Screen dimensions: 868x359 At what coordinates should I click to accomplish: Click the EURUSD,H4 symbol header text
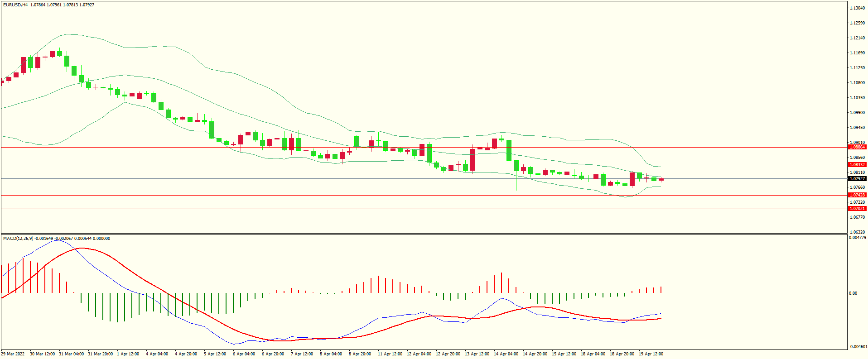tap(15, 5)
